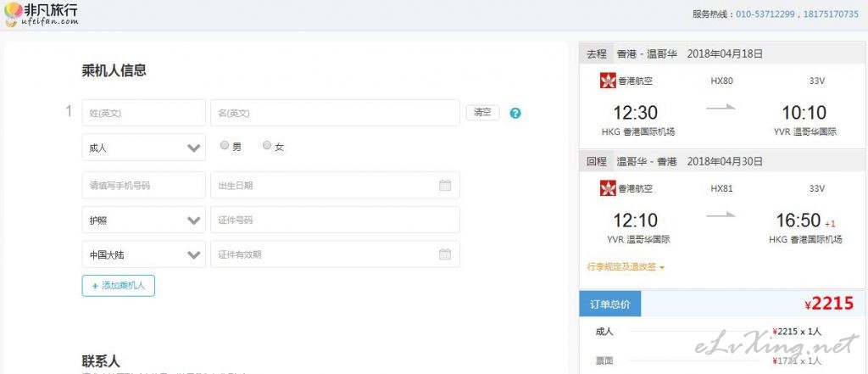The image size is (868, 374).
Task: Click the 回程 return header label
Action: click(597, 161)
